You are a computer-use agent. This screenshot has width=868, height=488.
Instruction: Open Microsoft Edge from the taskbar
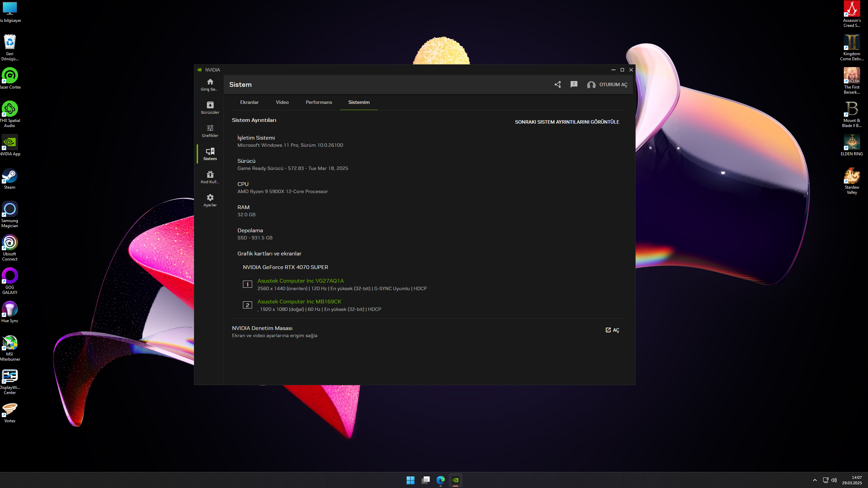point(440,480)
